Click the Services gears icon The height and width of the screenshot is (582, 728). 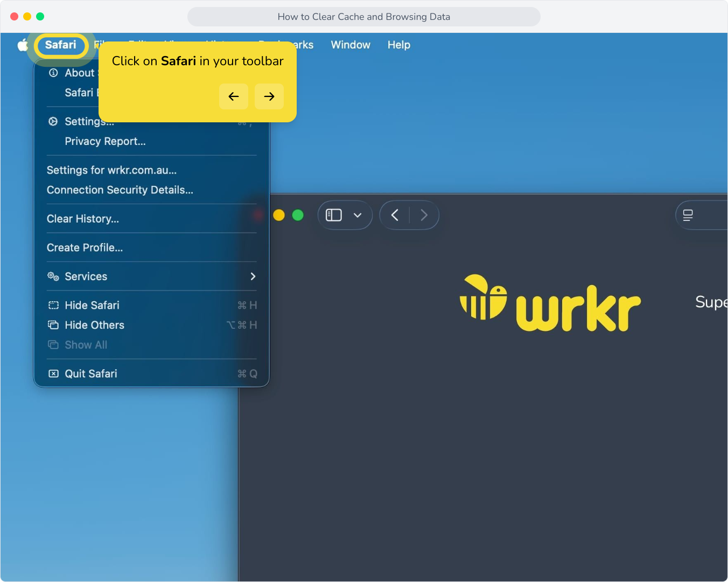tap(53, 276)
